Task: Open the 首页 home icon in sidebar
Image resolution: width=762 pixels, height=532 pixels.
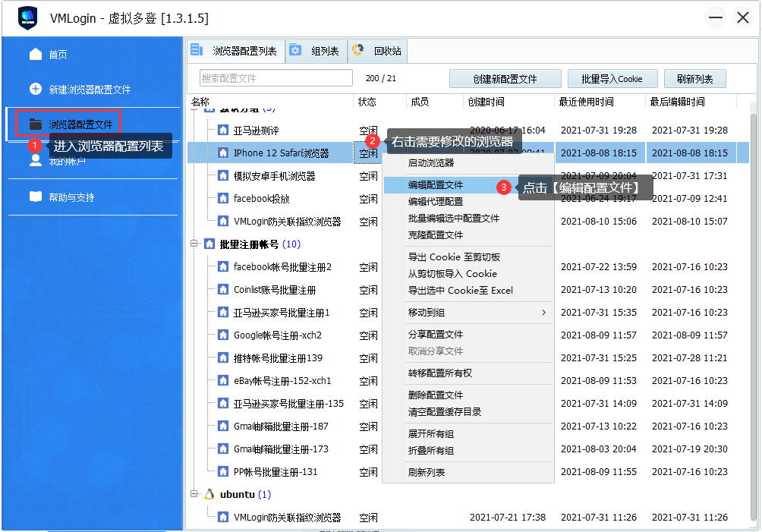Action: 36,54
